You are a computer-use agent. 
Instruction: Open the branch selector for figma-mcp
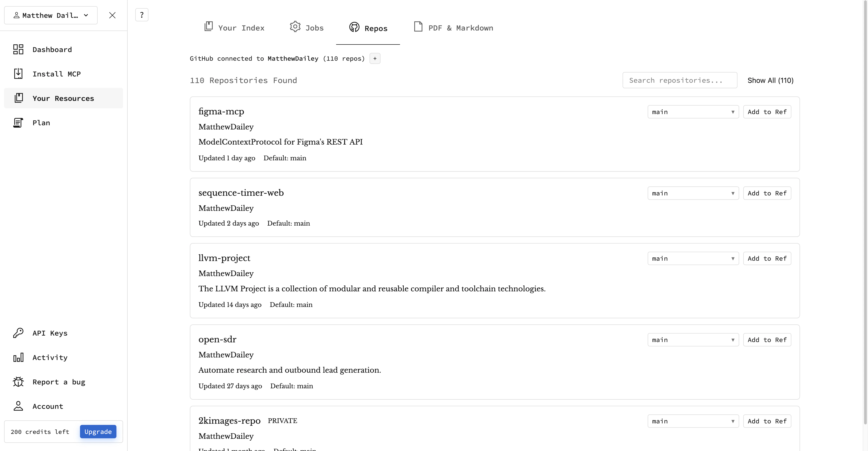[x=693, y=112]
